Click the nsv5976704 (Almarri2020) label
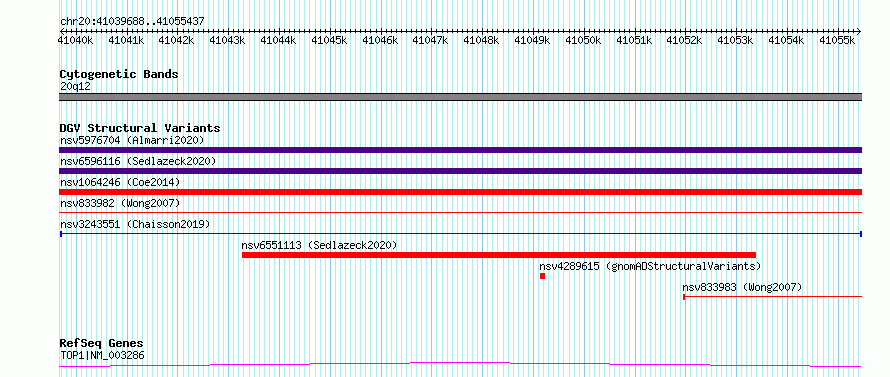890x377 pixels. 132,140
